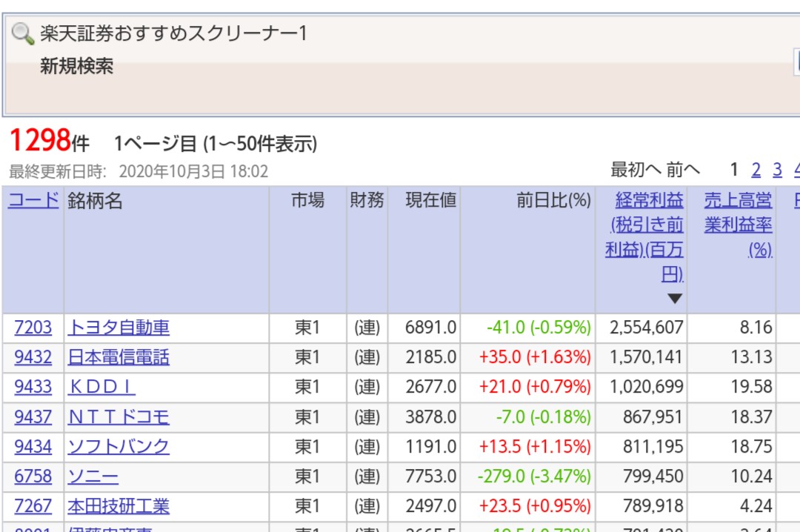Click the magnifying glass search icon
This screenshot has width=800, height=532.
pos(22,33)
